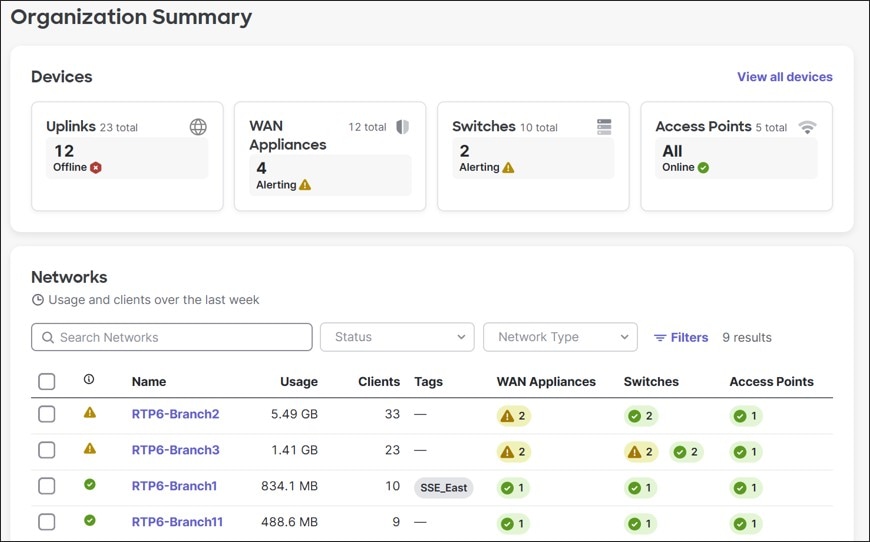Click the Tags column header
The height and width of the screenshot is (542, 870).
(428, 382)
